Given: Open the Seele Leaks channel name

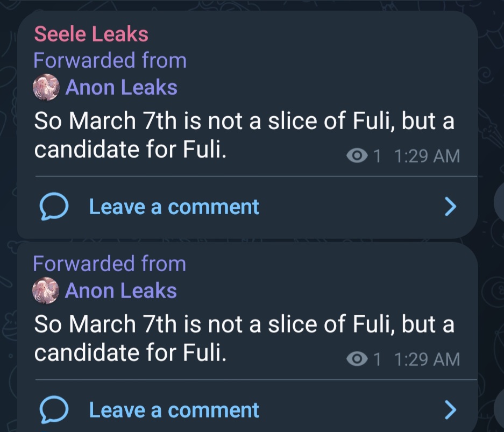Looking at the screenshot, I should [x=91, y=34].
